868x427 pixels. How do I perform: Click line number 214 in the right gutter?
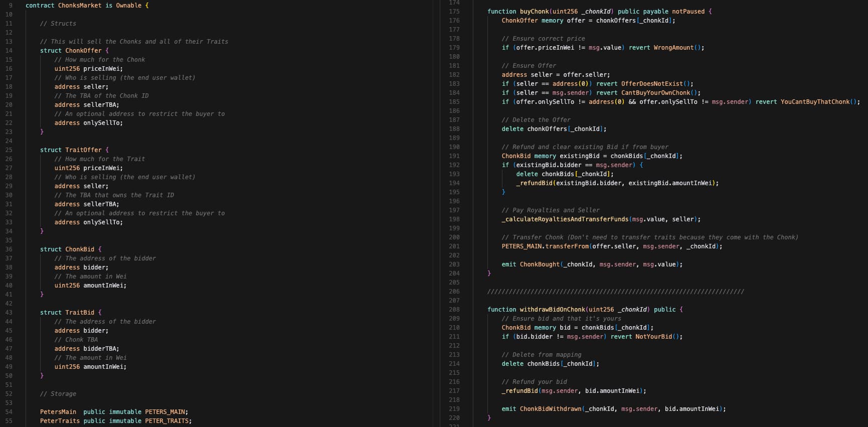coord(454,364)
